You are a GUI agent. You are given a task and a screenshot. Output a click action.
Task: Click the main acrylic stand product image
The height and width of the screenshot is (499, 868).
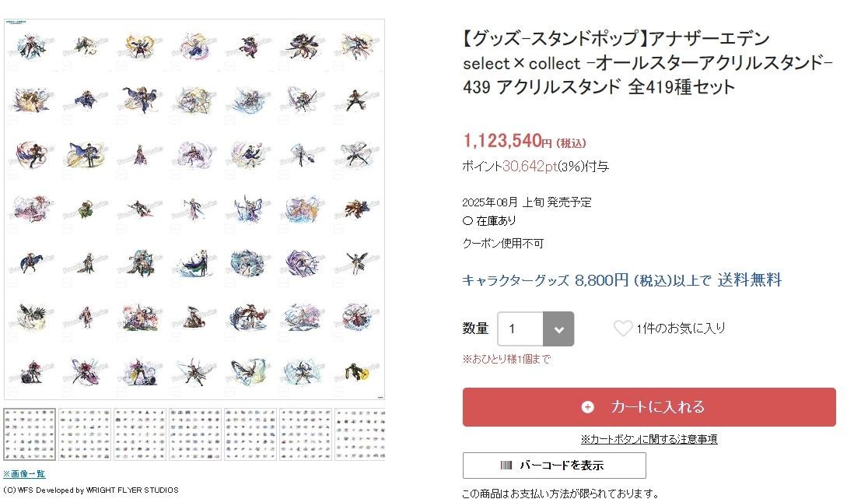pyautogui.click(x=194, y=209)
